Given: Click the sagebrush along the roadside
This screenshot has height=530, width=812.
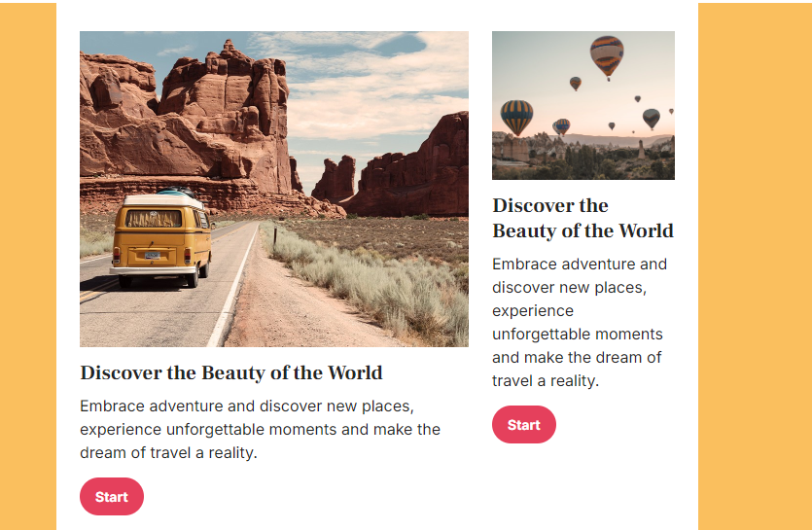Looking at the screenshot, I should tap(372, 282).
